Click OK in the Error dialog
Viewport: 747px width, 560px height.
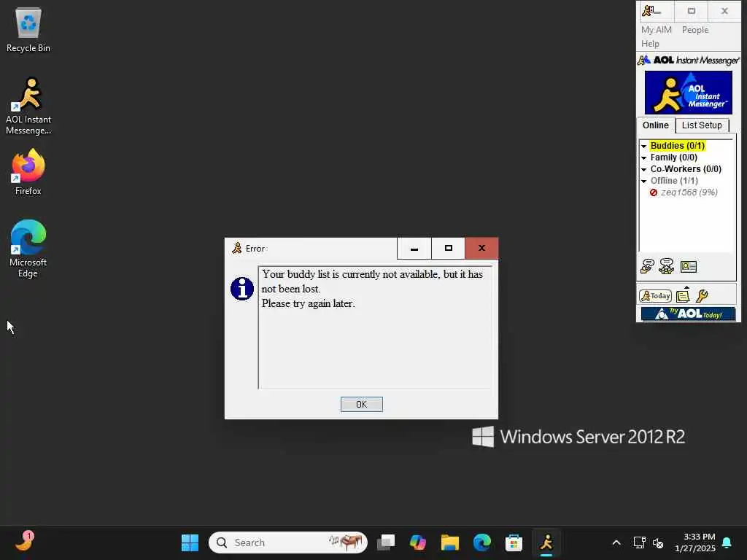[361, 404]
